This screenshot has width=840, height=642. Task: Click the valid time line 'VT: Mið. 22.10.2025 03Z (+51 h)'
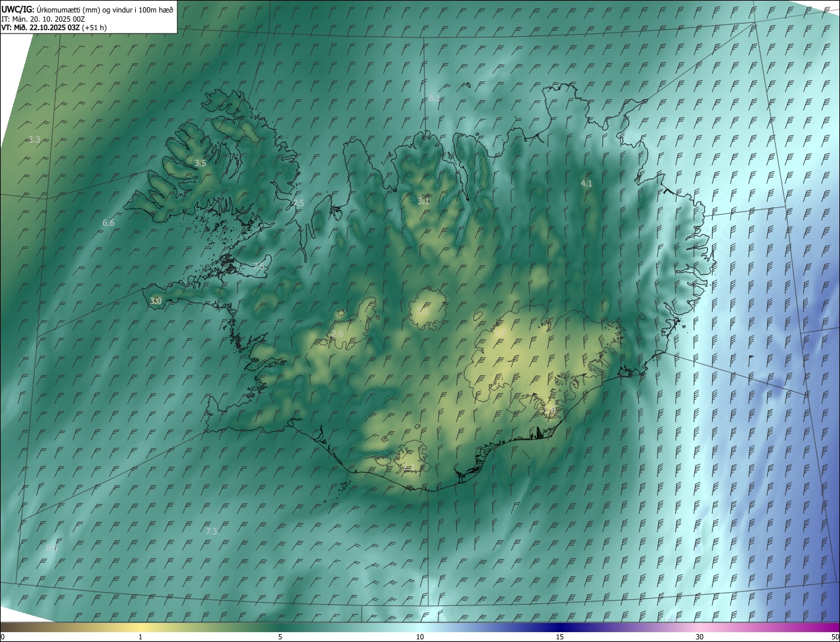[x=54, y=28]
